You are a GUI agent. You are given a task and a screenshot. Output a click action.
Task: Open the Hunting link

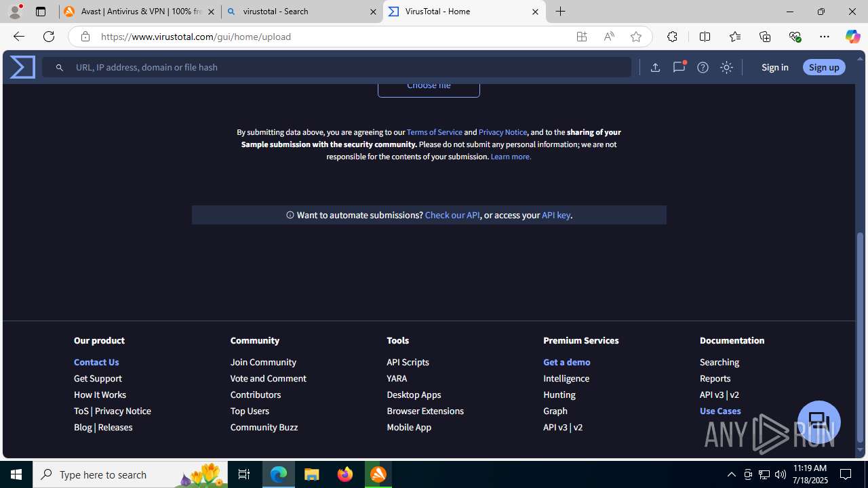(x=559, y=394)
